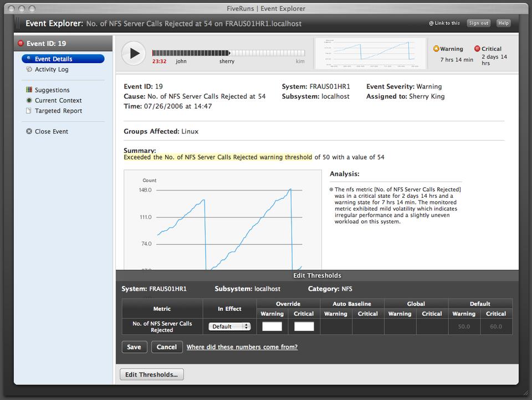
Task: Click the Save button
Action: tap(134, 347)
